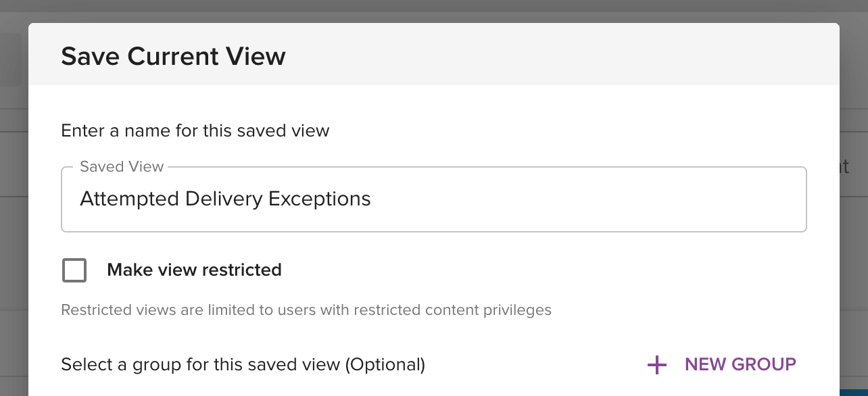The image size is (868, 396).
Task: Click the blue button edge behind dialog corner
Action: (x=854, y=393)
